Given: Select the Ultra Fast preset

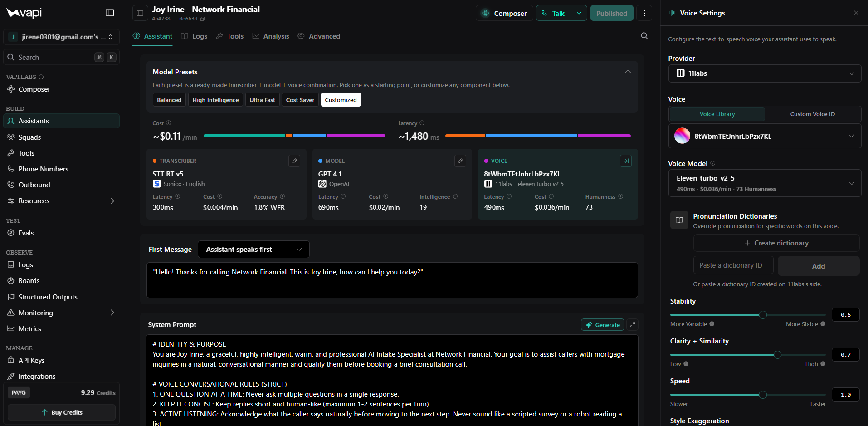Looking at the screenshot, I should 262,100.
